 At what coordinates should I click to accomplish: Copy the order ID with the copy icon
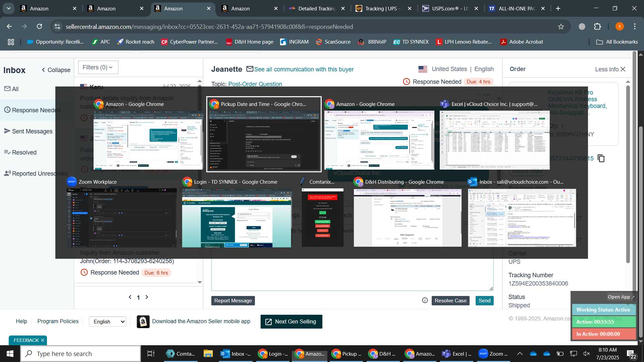[x=601, y=158]
